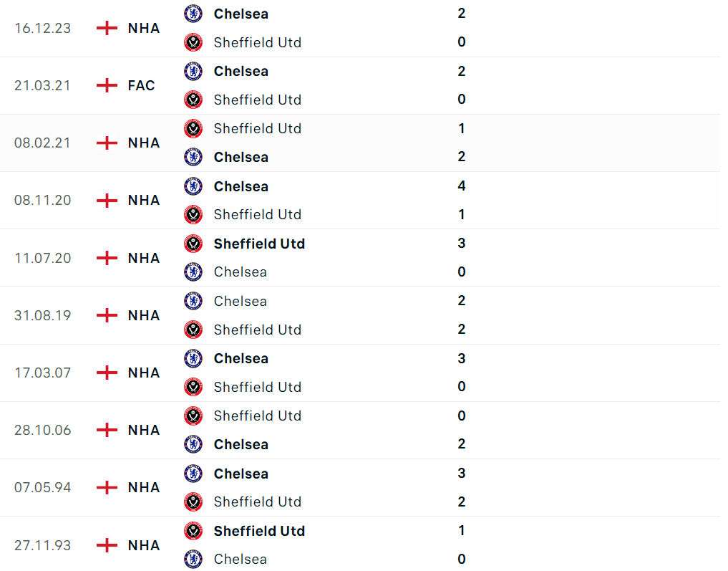This screenshot has width=728, height=571.
Task: Click England flag icon beside 07.05.94
Action: (x=107, y=487)
